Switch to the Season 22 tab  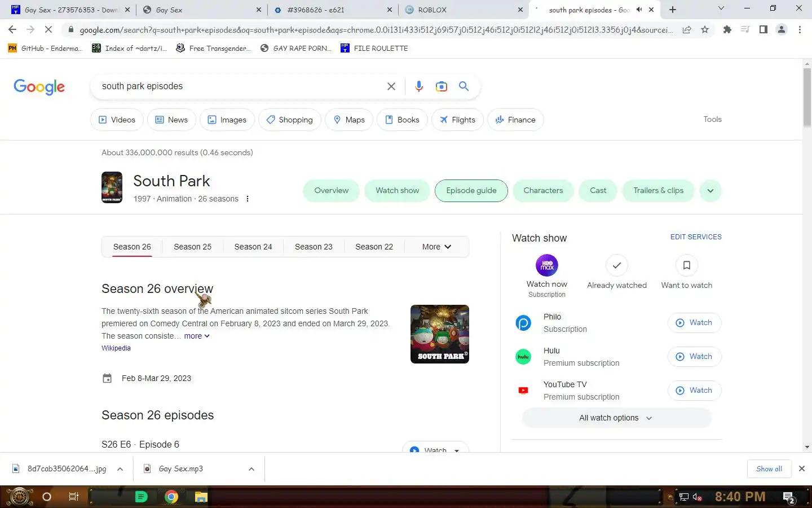pyautogui.click(x=374, y=247)
